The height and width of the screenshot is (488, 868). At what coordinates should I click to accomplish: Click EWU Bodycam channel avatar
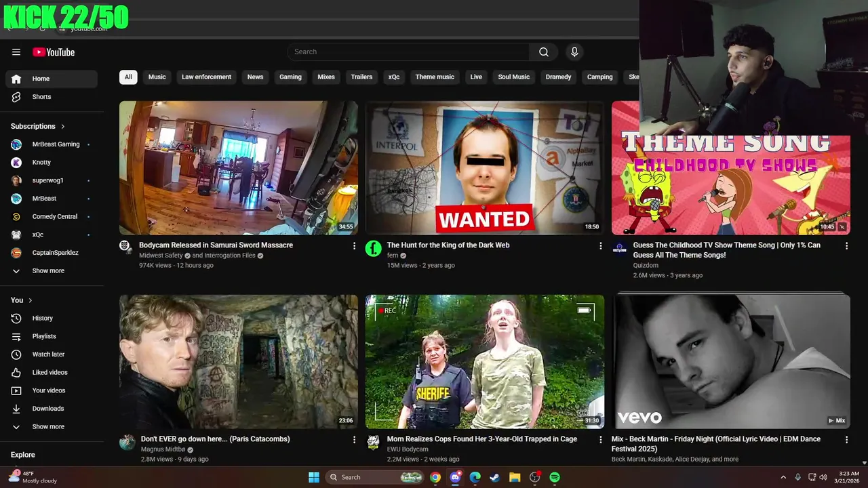[x=374, y=443]
